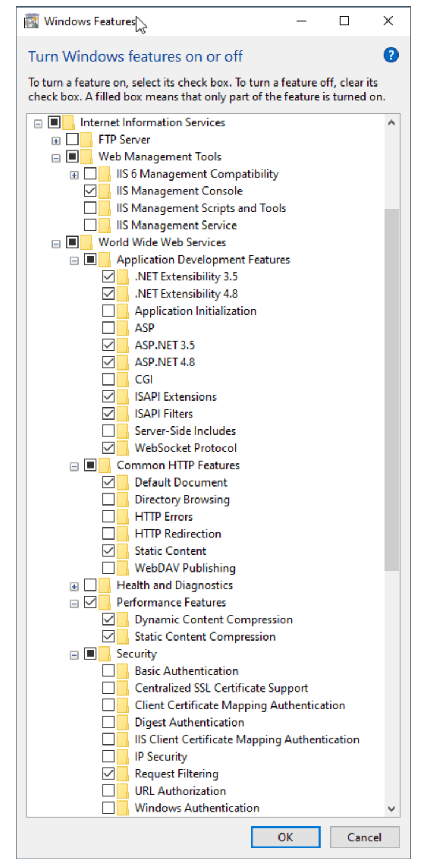Screen dimensions: 428x868
Task: Click the folder icon beside IIS Management Console
Action: [105, 191]
